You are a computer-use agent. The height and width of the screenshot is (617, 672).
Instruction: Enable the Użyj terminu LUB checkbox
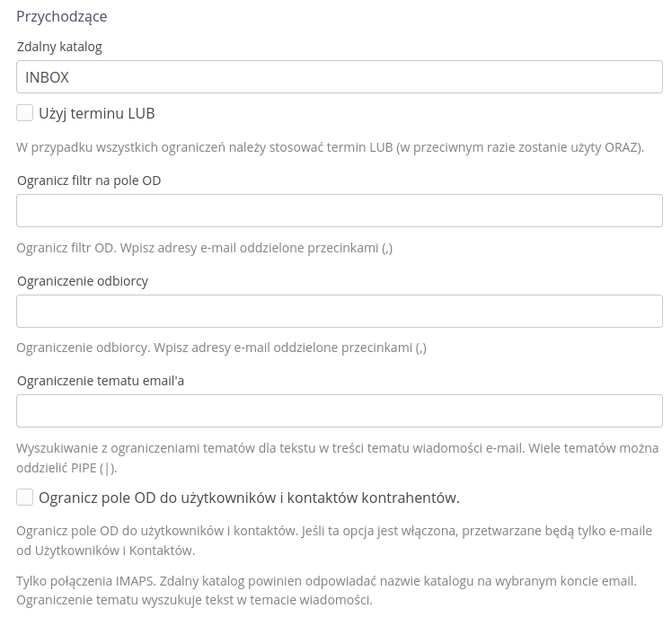pyautogui.click(x=25, y=113)
